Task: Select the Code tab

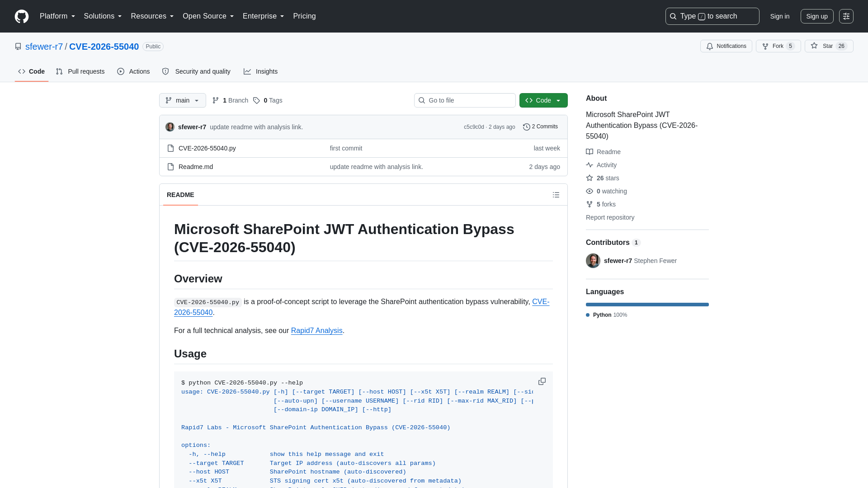Action: (x=32, y=71)
